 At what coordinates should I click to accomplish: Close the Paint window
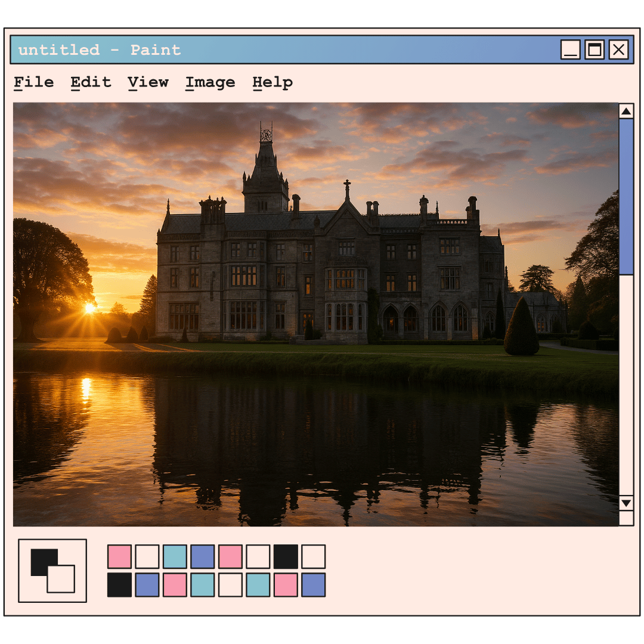pos(618,49)
